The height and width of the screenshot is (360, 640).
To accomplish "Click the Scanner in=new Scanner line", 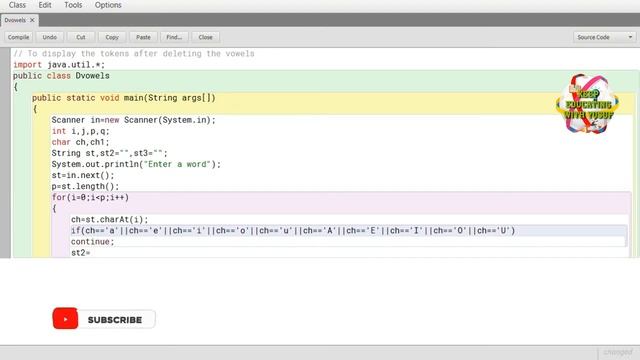I will point(133,120).
